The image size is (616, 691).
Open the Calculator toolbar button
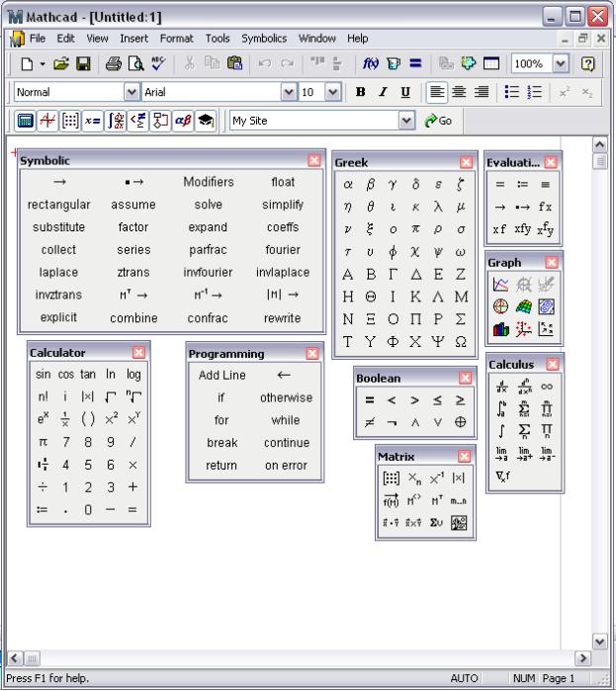tap(25, 121)
